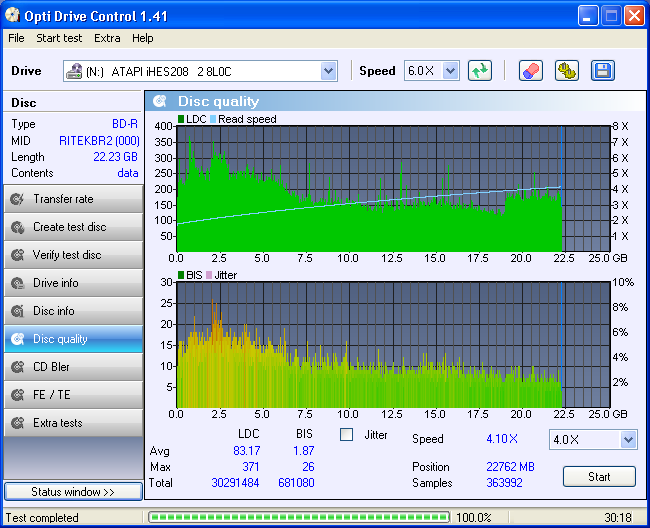The height and width of the screenshot is (528, 650).
Task: Click the Test completed status text
Action: pos(42,518)
